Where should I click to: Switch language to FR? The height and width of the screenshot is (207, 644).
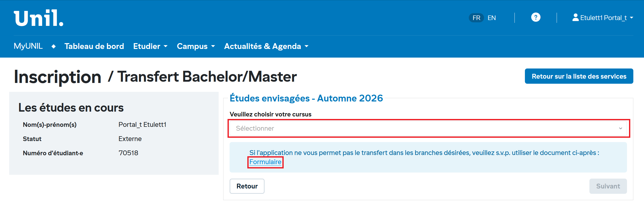tap(476, 18)
